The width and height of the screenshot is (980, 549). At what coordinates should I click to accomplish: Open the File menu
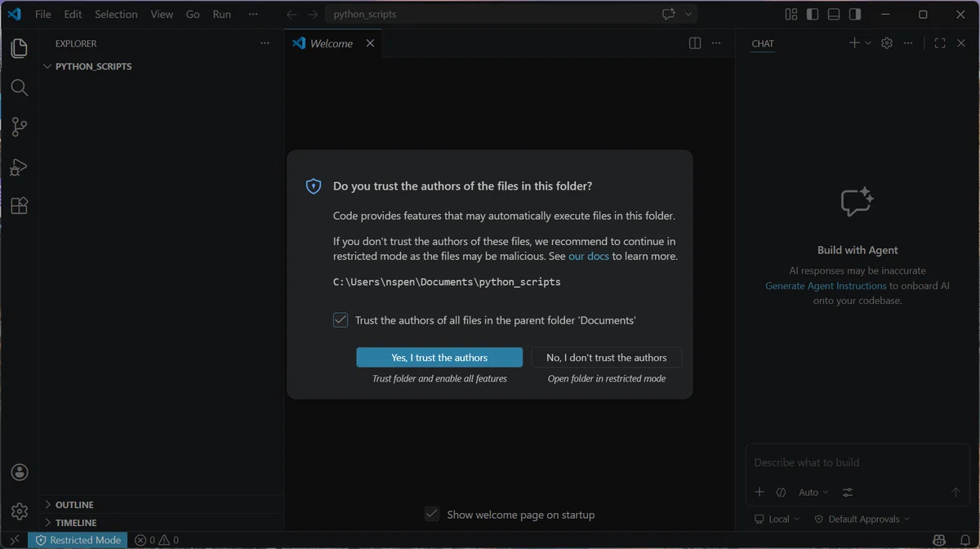(x=42, y=15)
